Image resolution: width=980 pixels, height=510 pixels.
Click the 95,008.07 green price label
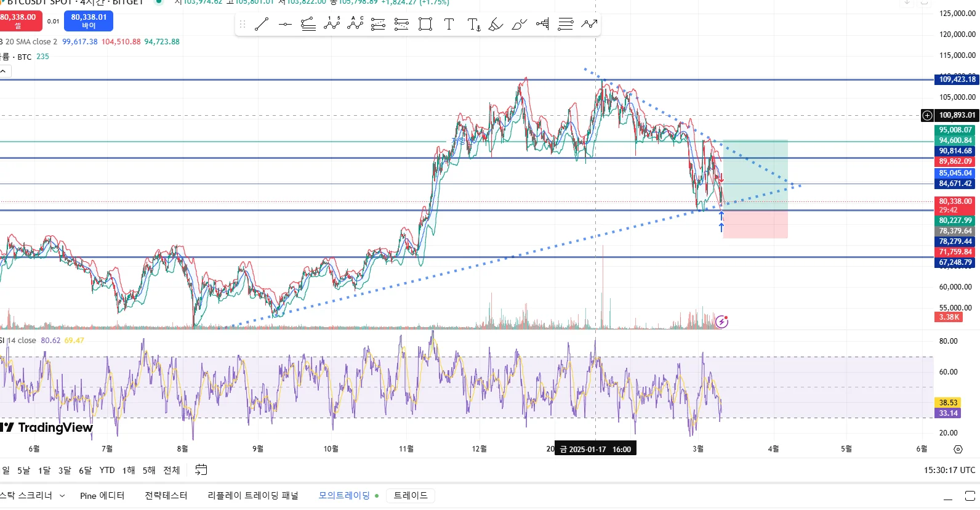click(x=955, y=130)
